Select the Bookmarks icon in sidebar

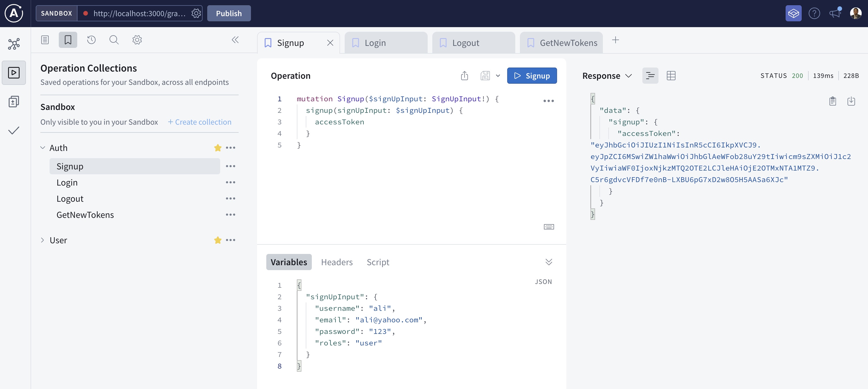[x=67, y=39]
